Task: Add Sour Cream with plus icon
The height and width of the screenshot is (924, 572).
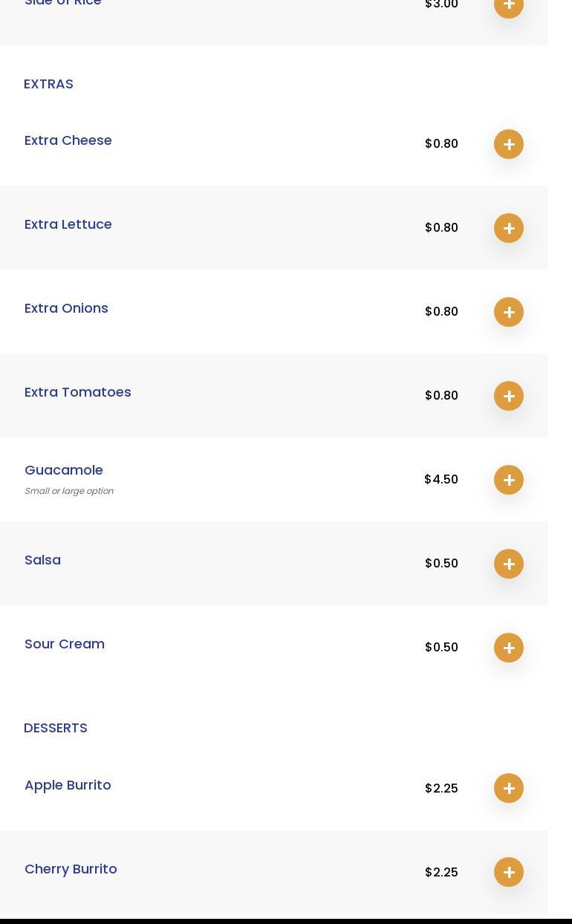Action: click(x=509, y=648)
